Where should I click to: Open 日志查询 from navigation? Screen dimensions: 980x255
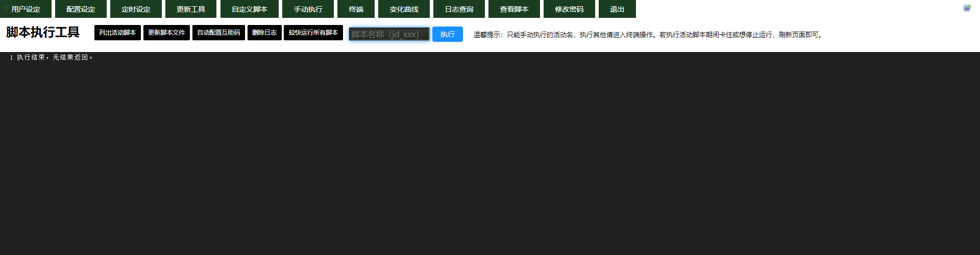pyautogui.click(x=459, y=9)
